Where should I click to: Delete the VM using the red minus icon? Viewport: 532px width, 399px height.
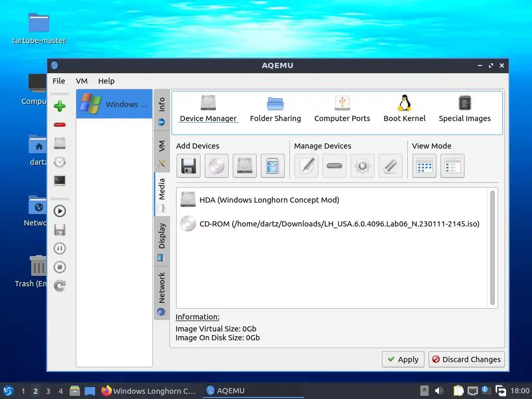point(60,125)
